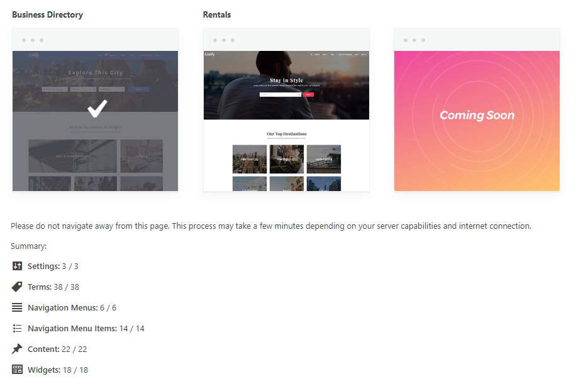The width and height of the screenshot is (588, 379).
Task: Click the Navigation Menu Items list icon
Action: point(17,328)
